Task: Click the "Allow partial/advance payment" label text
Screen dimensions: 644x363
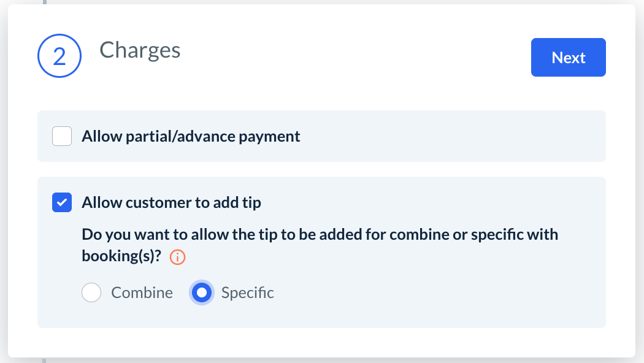Action: click(x=191, y=136)
